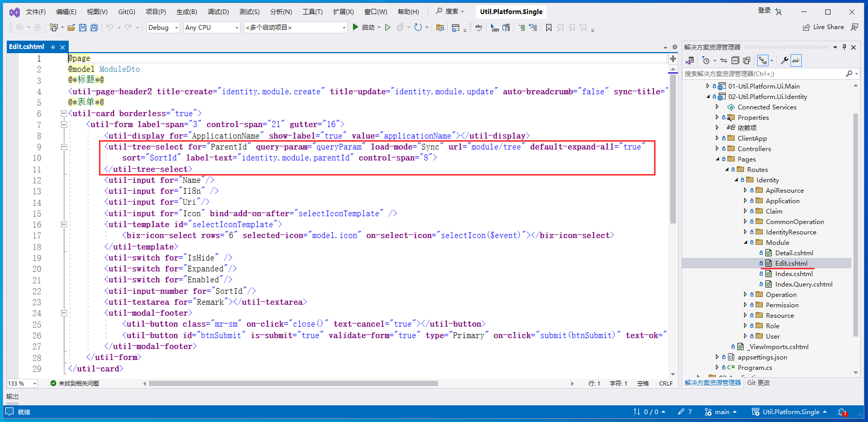Open the 编辑(E) menu

coord(66,11)
